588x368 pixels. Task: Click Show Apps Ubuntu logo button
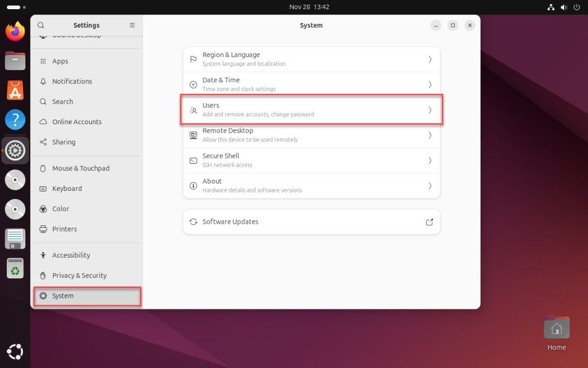[15, 352]
